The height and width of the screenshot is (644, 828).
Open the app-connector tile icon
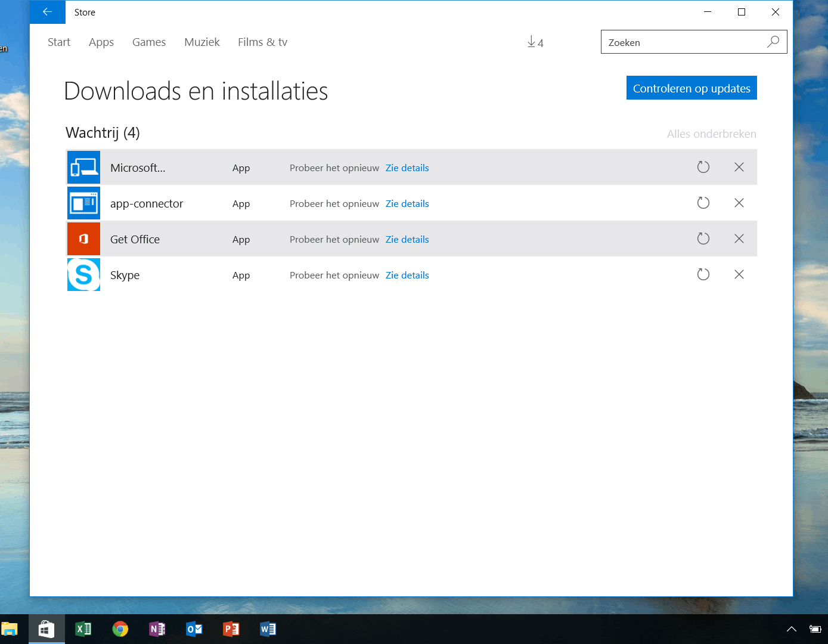[x=83, y=203]
